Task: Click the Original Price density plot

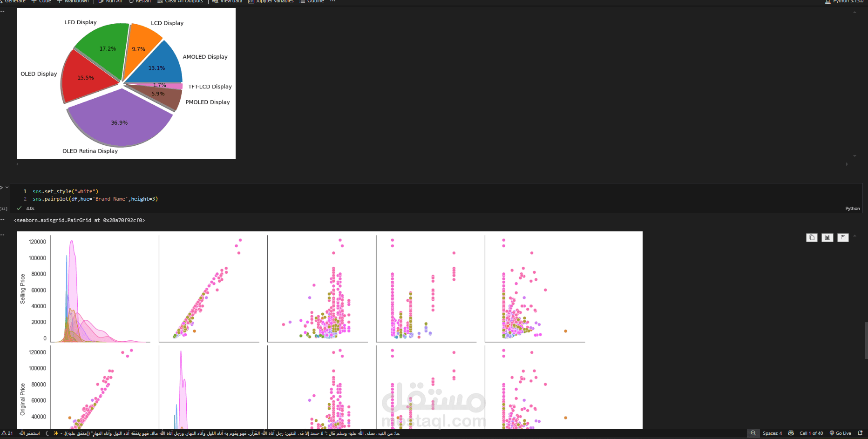Action: coord(209,387)
